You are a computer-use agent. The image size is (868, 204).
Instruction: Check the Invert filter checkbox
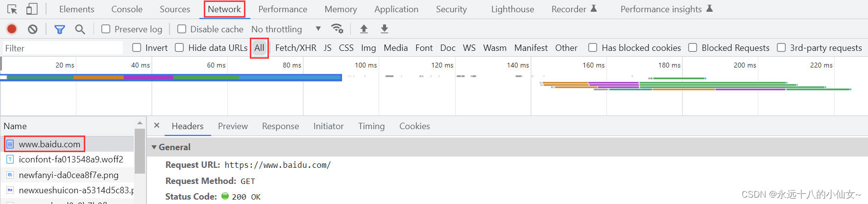(x=137, y=47)
